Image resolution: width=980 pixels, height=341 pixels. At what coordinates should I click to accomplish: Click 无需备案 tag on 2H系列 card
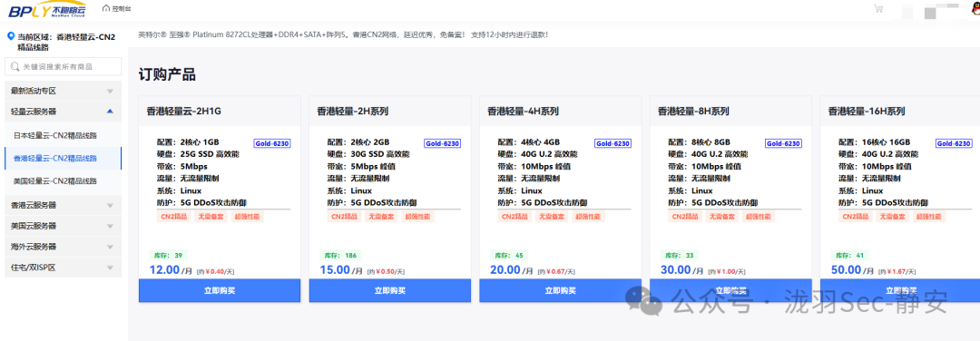coord(380,217)
